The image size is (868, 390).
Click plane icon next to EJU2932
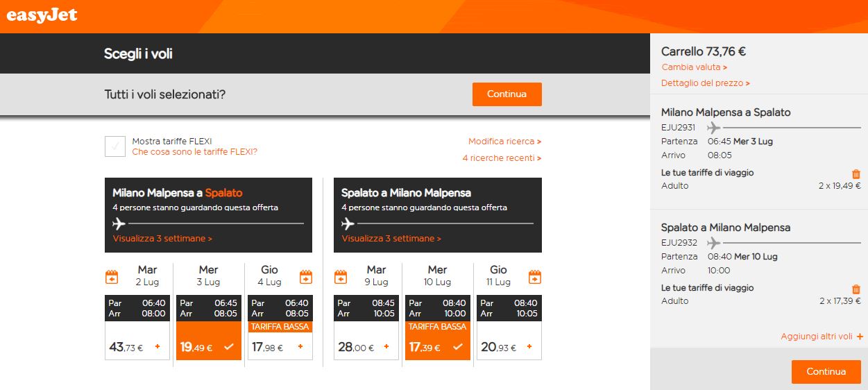coord(714,243)
